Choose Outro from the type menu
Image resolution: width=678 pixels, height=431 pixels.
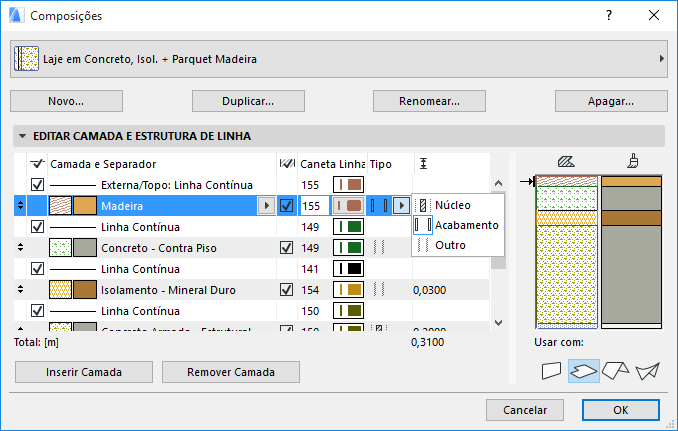pos(450,245)
